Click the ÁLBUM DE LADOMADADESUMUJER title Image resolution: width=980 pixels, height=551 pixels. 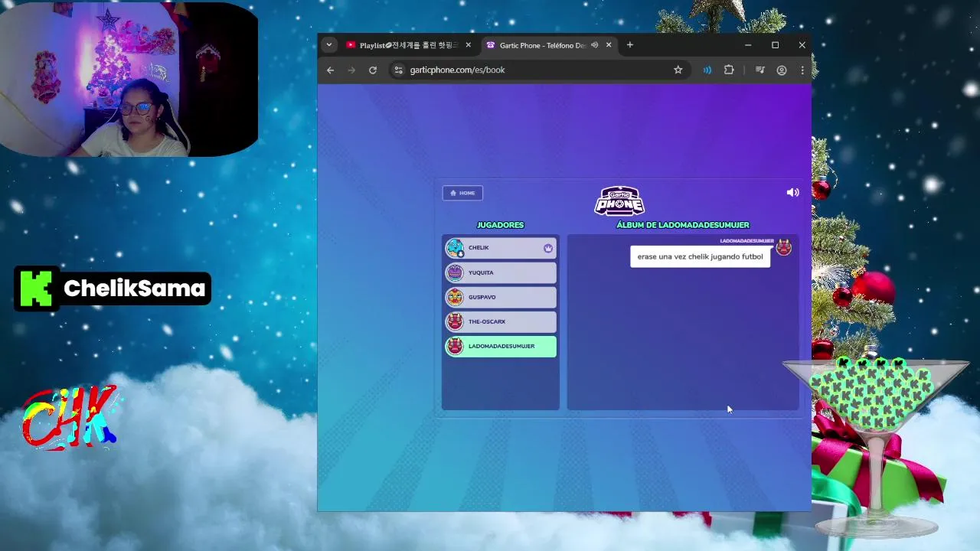(683, 225)
